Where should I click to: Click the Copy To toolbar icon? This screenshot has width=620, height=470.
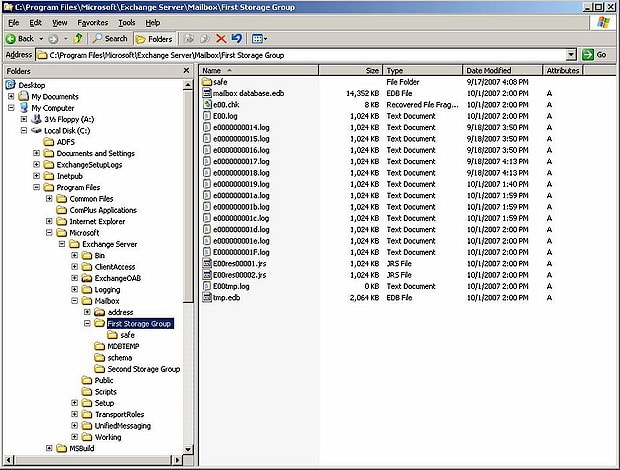[205, 39]
